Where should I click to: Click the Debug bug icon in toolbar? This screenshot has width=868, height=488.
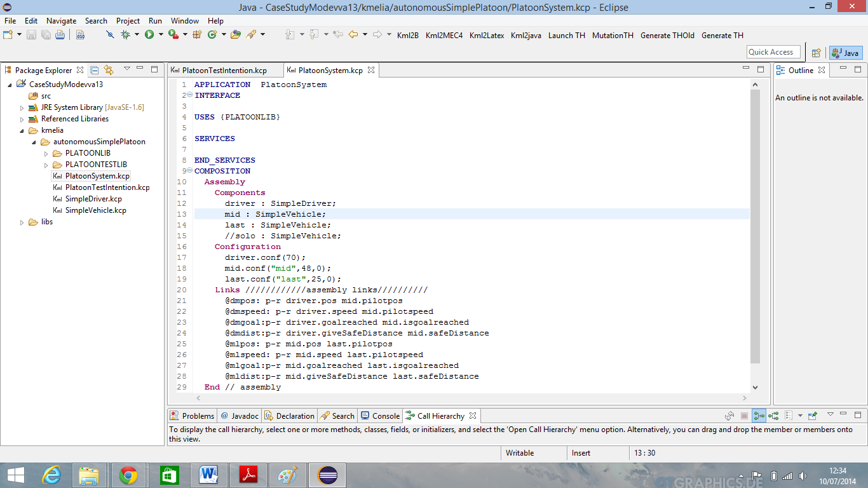coord(125,35)
